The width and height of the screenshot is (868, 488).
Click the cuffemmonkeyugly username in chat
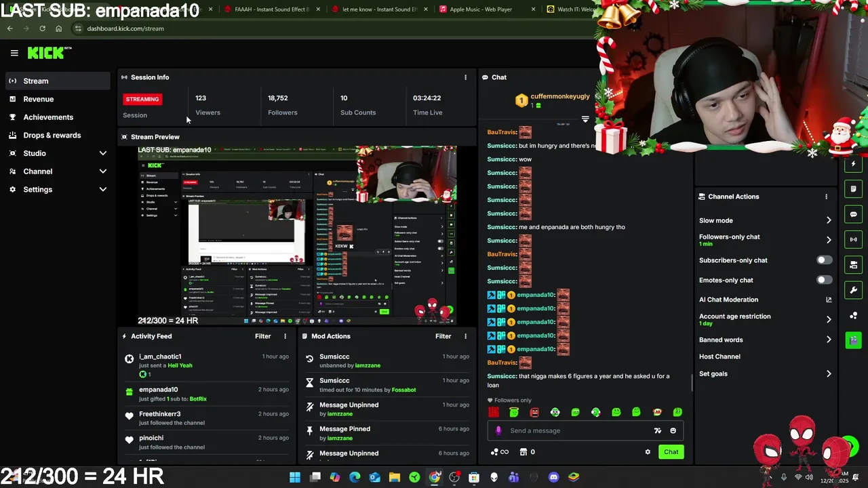[560, 96]
